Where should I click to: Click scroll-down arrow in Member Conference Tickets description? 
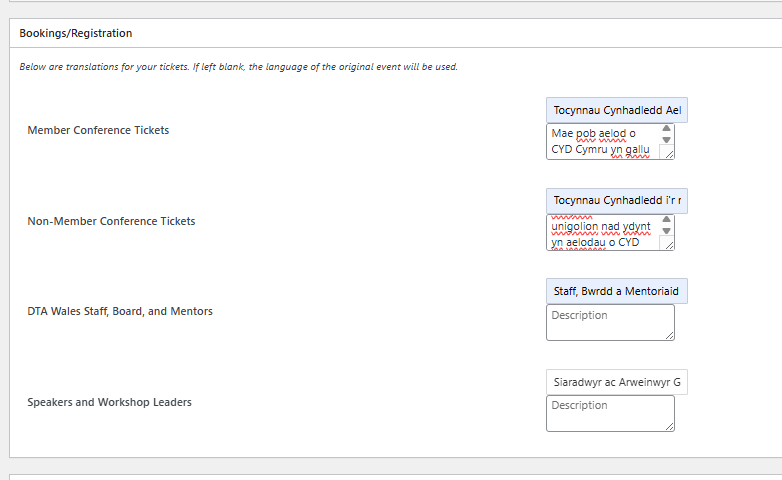click(667, 140)
